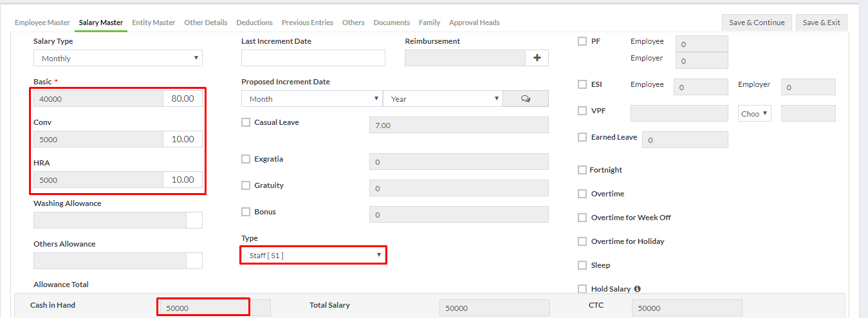
Task: Switch to Employee Master tab
Action: (x=42, y=23)
